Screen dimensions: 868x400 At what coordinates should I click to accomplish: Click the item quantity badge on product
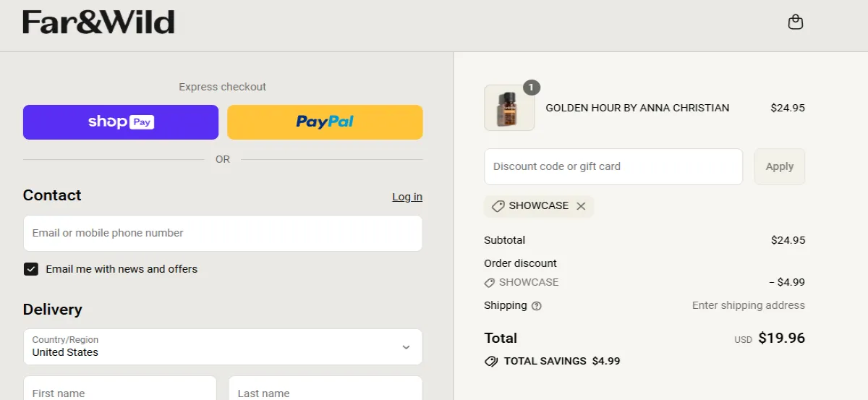point(532,88)
